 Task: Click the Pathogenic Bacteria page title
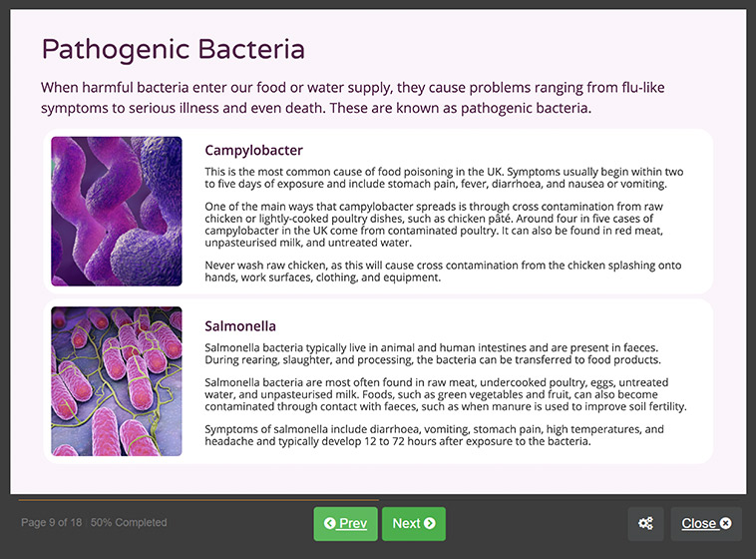pos(174,49)
